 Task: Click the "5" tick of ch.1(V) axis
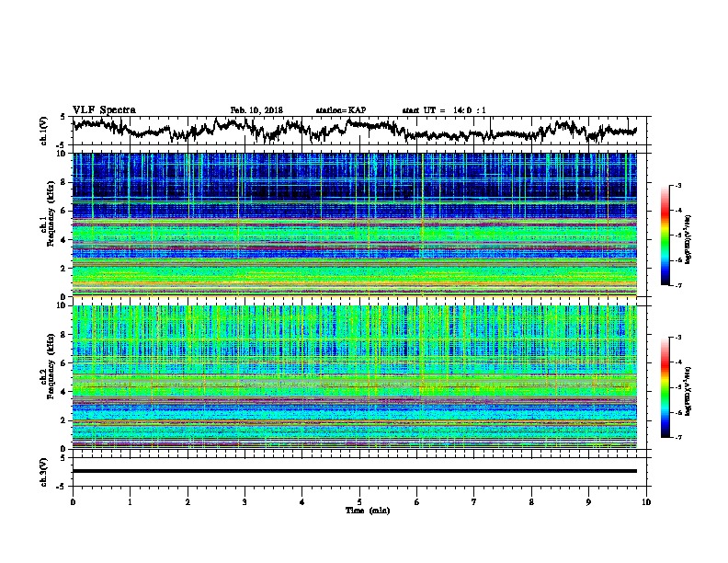pos(63,117)
